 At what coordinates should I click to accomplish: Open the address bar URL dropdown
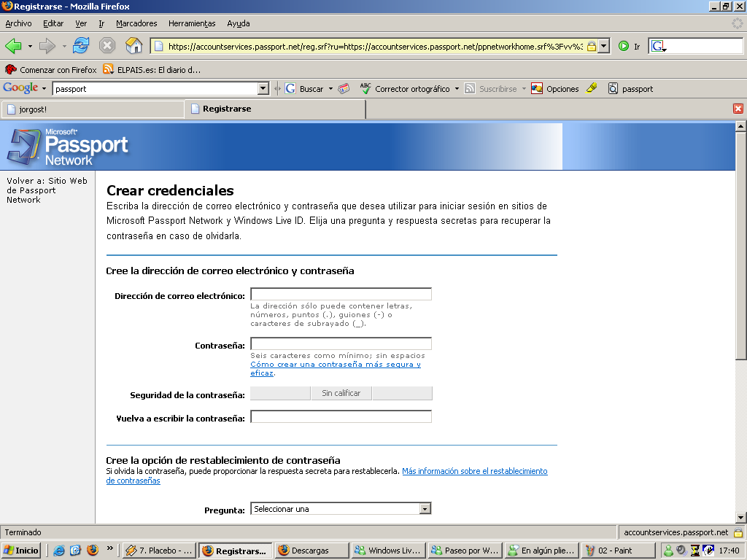pos(604,46)
